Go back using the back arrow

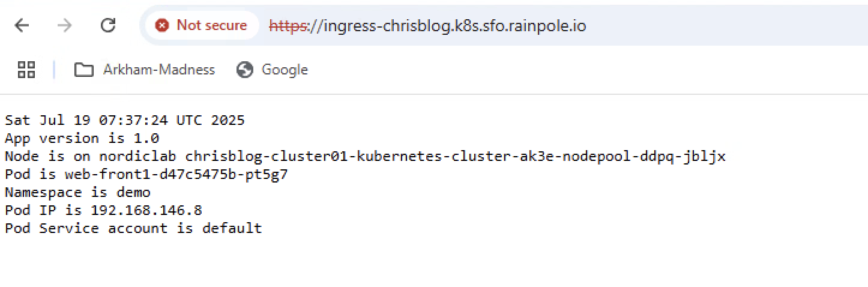[x=22, y=25]
